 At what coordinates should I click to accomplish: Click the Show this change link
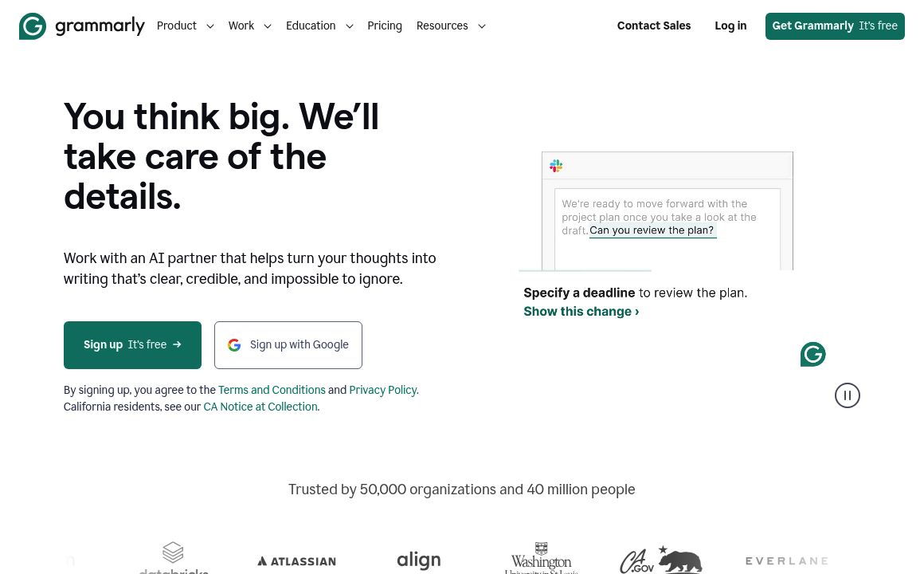coord(581,312)
